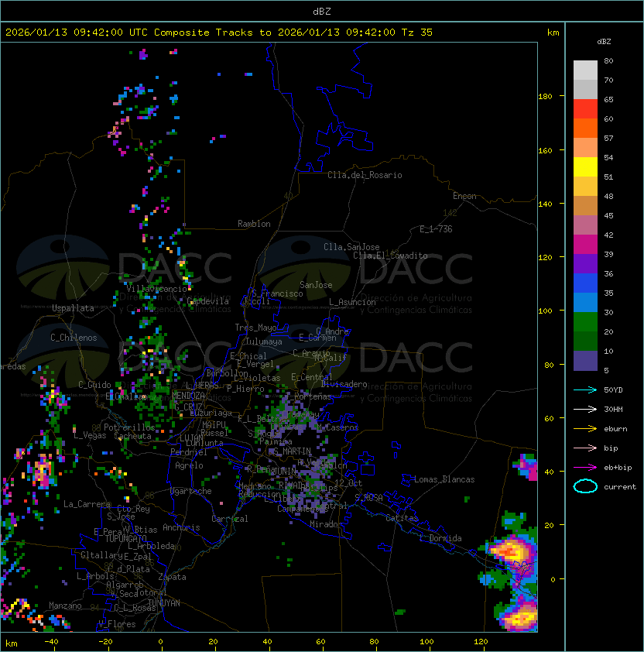644x652 pixels.
Task: Click the Clla.SanJose map label
Action: click(x=351, y=247)
